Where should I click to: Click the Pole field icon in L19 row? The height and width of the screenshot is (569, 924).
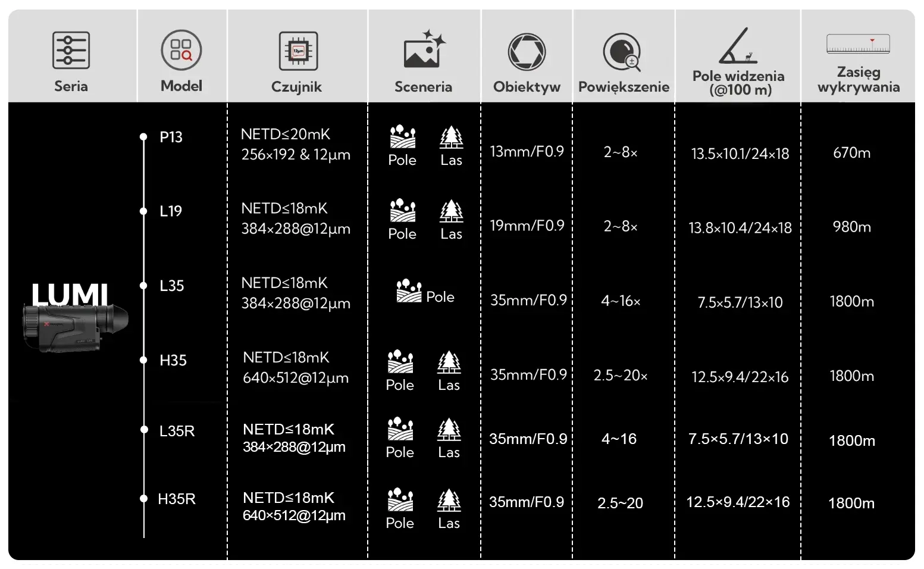pos(403,211)
